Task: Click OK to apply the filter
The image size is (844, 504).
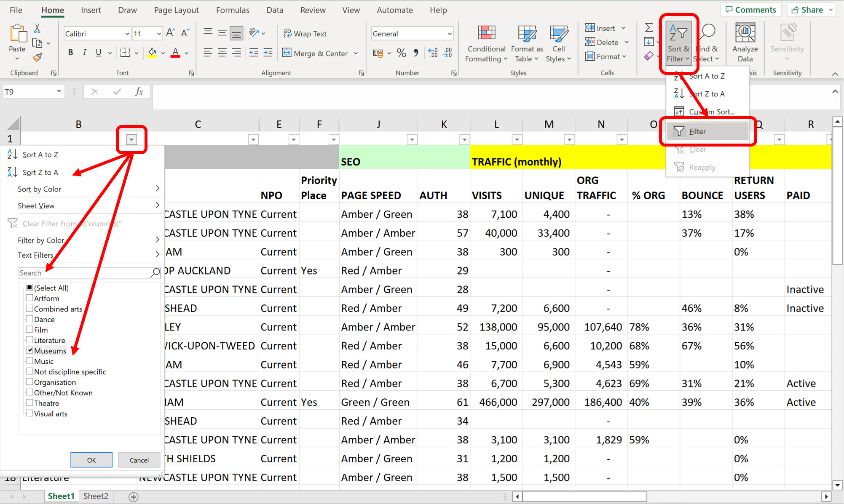Action: tap(91, 459)
